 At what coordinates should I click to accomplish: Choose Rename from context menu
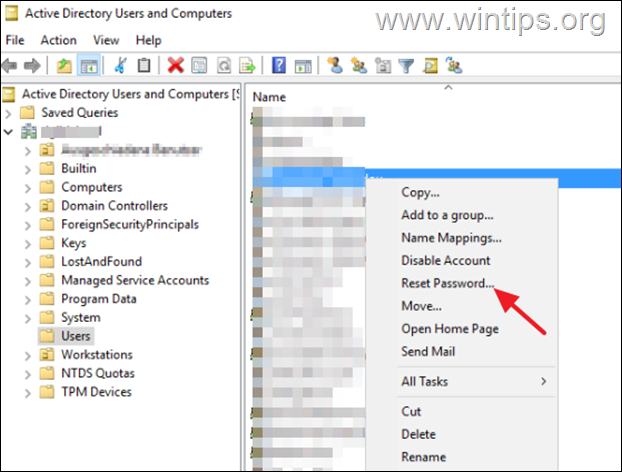point(424,457)
